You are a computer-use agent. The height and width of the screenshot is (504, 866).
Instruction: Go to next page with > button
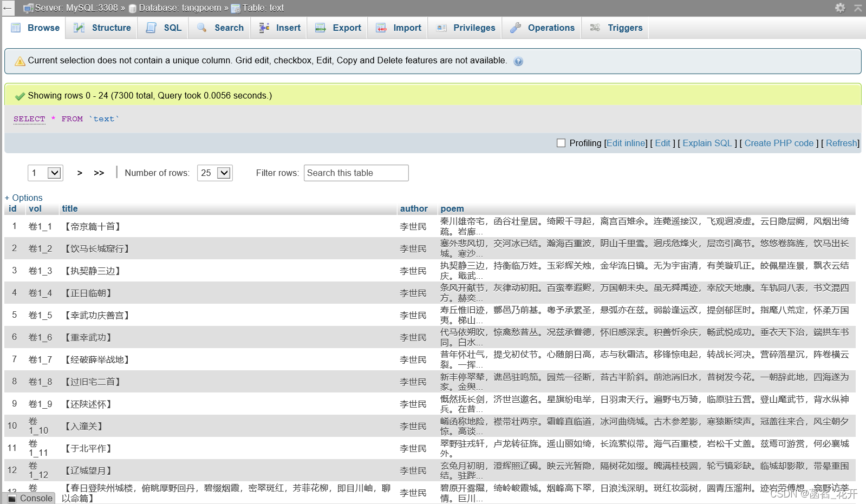point(80,173)
